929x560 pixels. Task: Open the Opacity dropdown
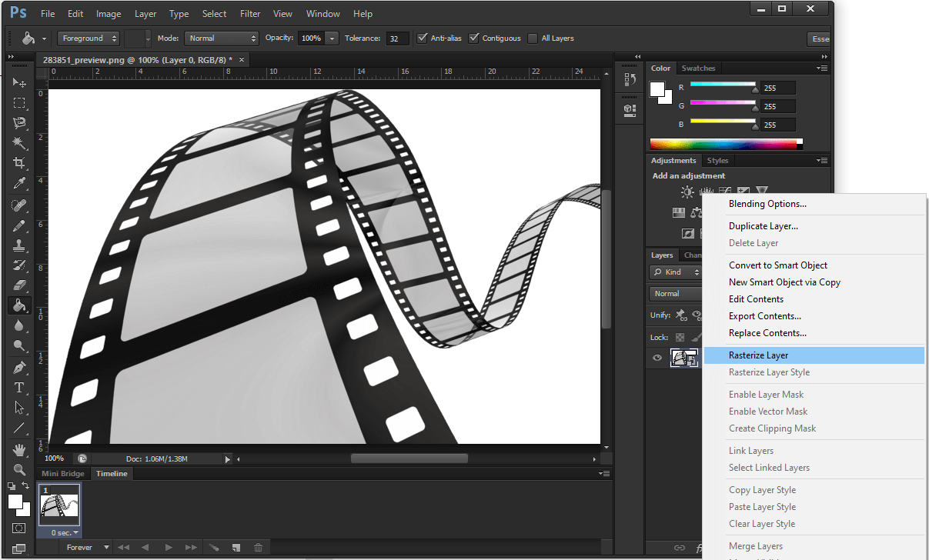tap(333, 38)
